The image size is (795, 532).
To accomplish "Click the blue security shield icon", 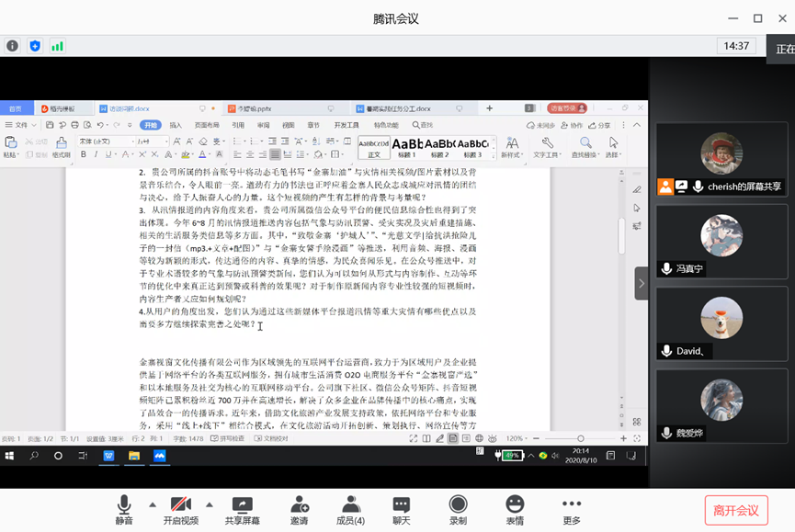I will coord(35,45).
